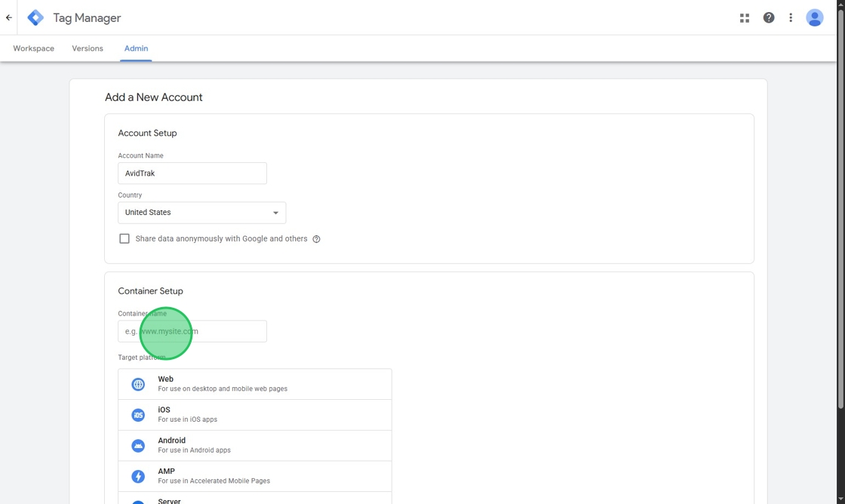Switch to the Versions tab
Viewport: 845px width, 504px height.
tap(88, 48)
